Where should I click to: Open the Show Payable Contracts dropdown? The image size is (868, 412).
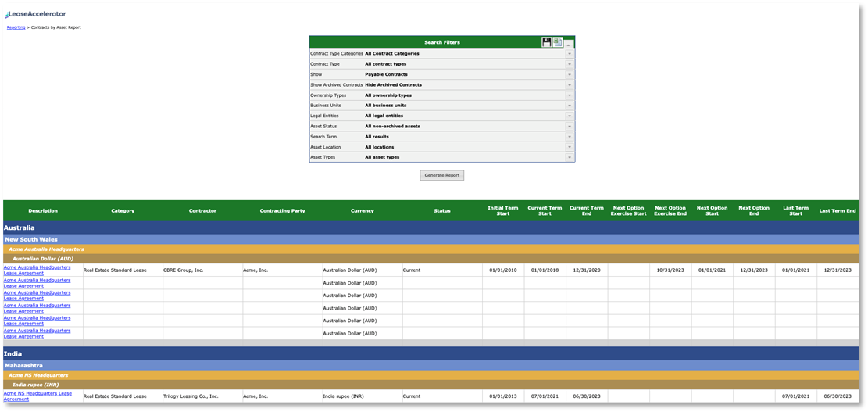coord(569,74)
